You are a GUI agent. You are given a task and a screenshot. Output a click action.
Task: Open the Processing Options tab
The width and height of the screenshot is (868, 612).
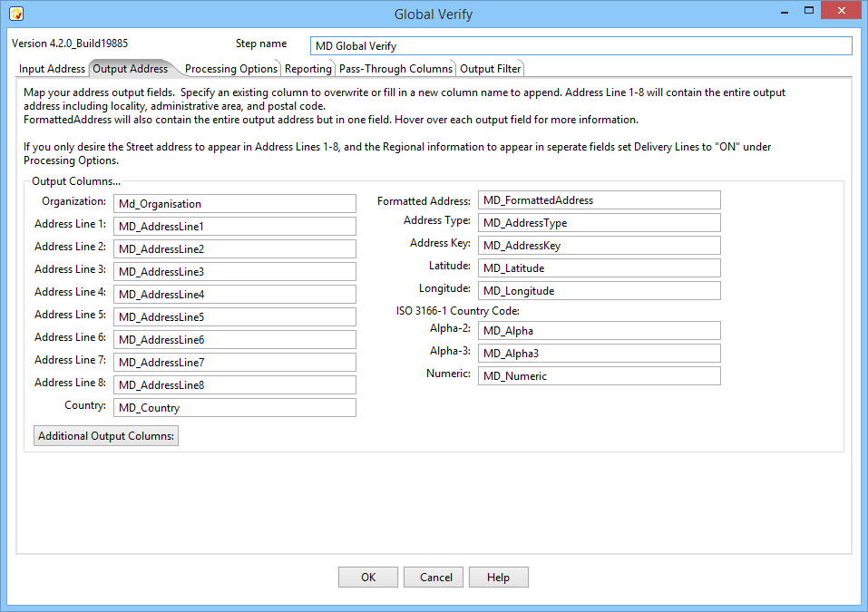coord(230,69)
